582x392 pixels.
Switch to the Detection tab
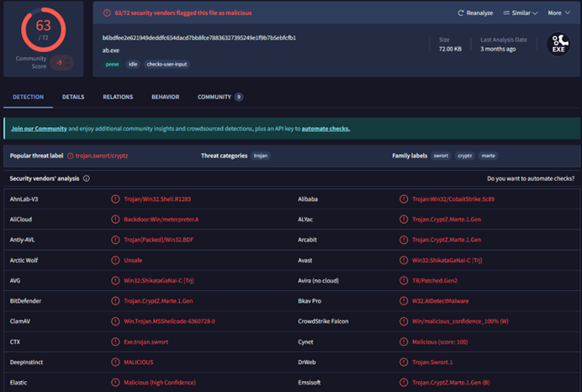coord(29,97)
